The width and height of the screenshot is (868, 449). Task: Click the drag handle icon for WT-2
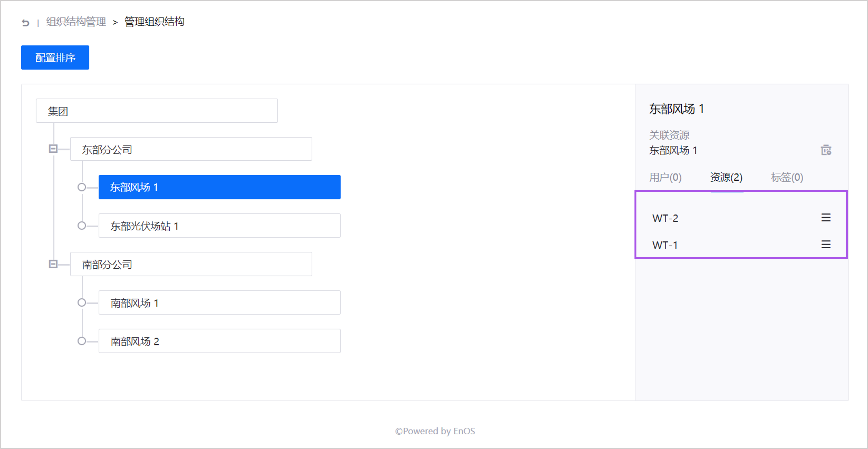(826, 218)
